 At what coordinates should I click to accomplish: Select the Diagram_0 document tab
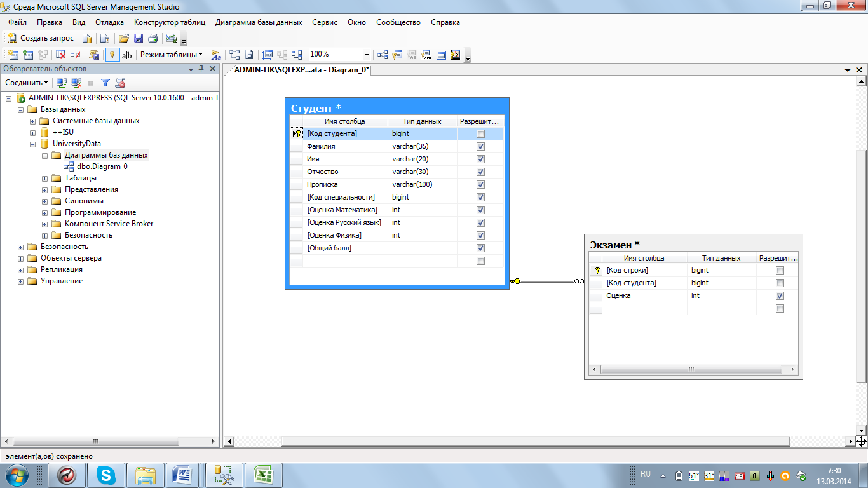tap(301, 70)
